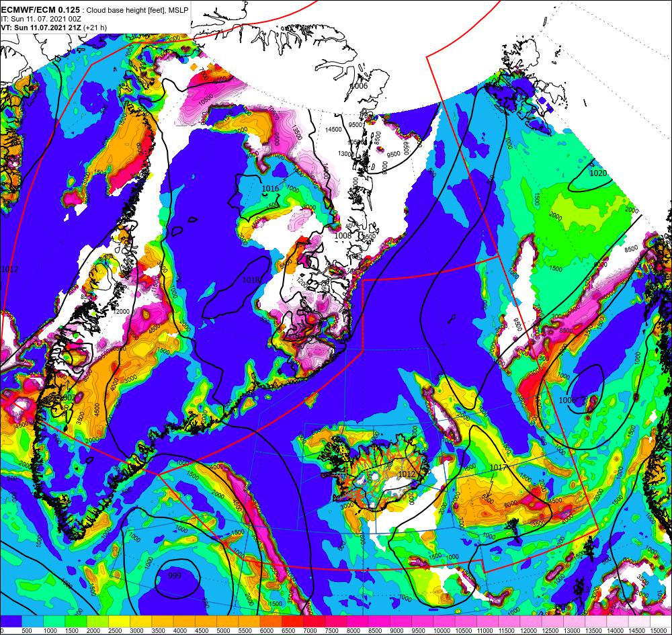The image size is (672, 635).
Task: Pick the magenta 8000–8500 feet legend swatch
Action: tap(358, 621)
